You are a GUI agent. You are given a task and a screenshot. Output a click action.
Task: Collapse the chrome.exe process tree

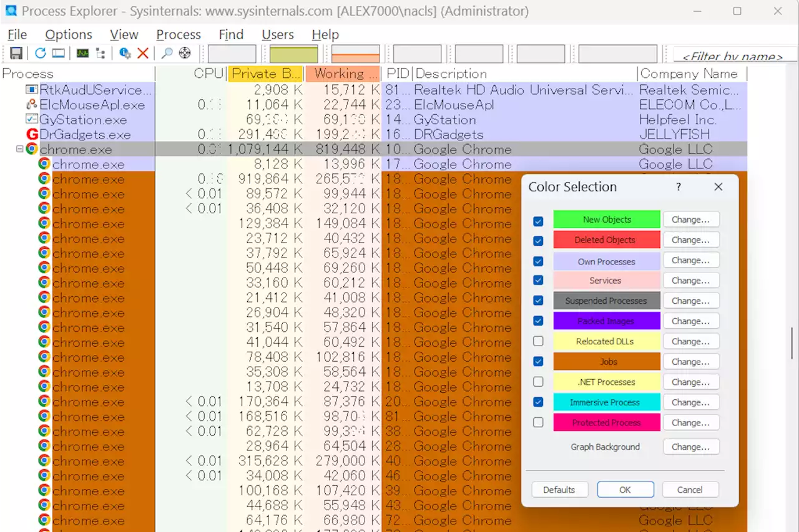click(20, 149)
